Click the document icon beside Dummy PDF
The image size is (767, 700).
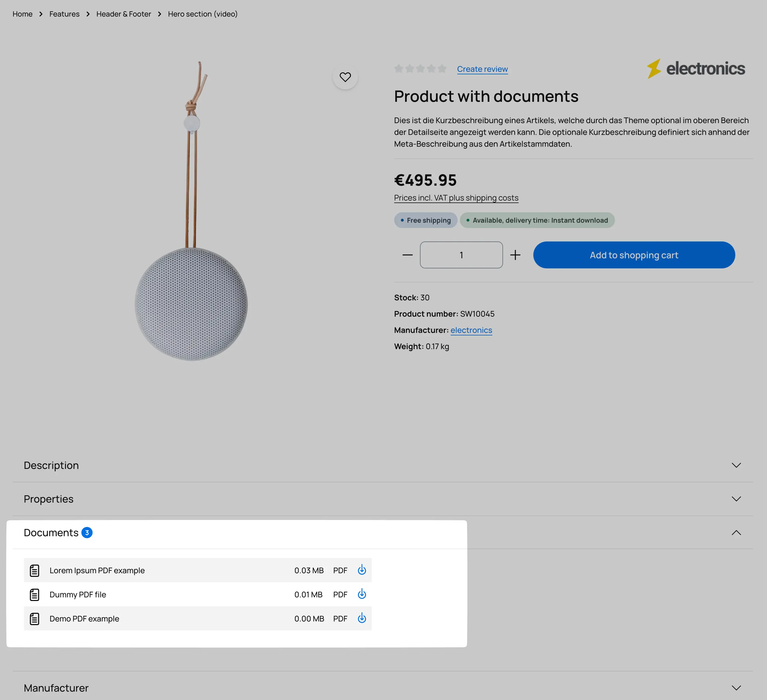click(x=35, y=594)
